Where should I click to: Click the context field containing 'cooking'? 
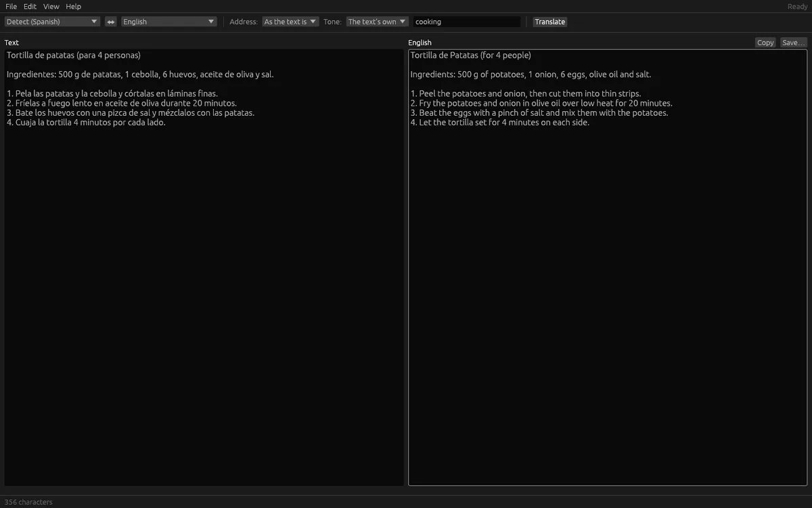(x=467, y=22)
